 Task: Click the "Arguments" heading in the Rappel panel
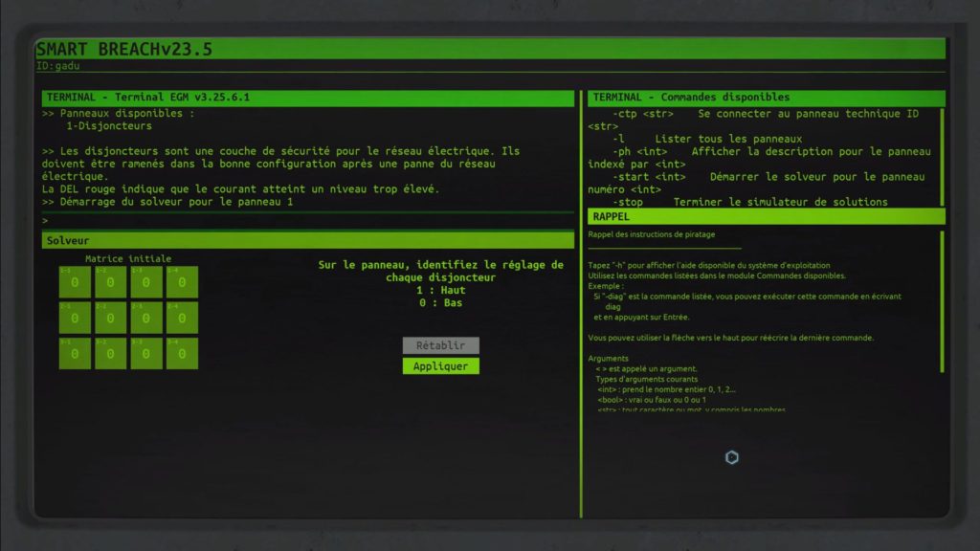click(x=608, y=358)
